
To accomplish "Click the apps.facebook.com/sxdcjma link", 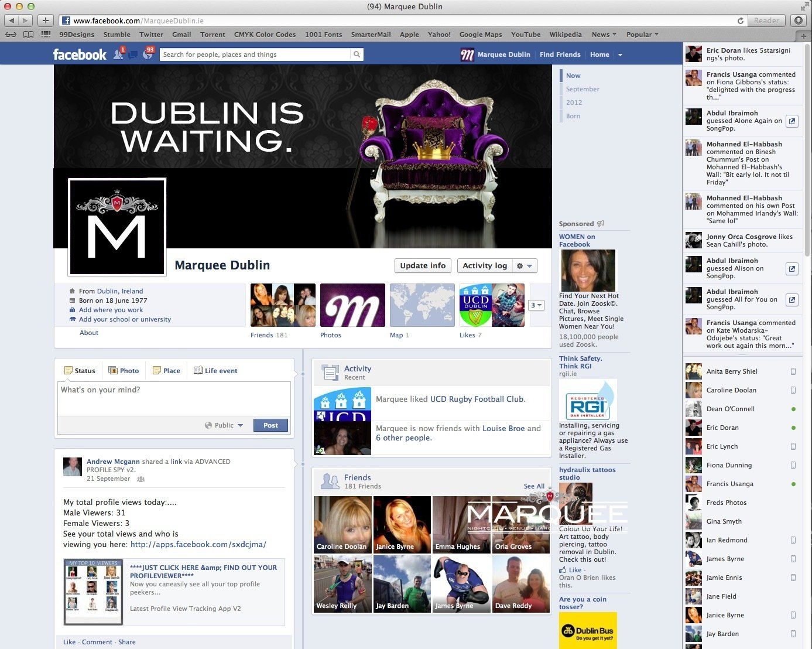I will (x=198, y=545).
